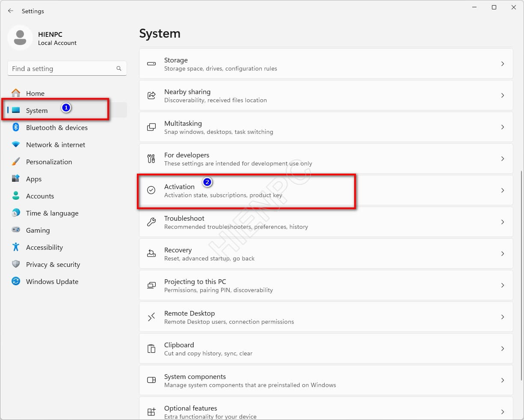Click the Clipboard icon

coord(151,349)
